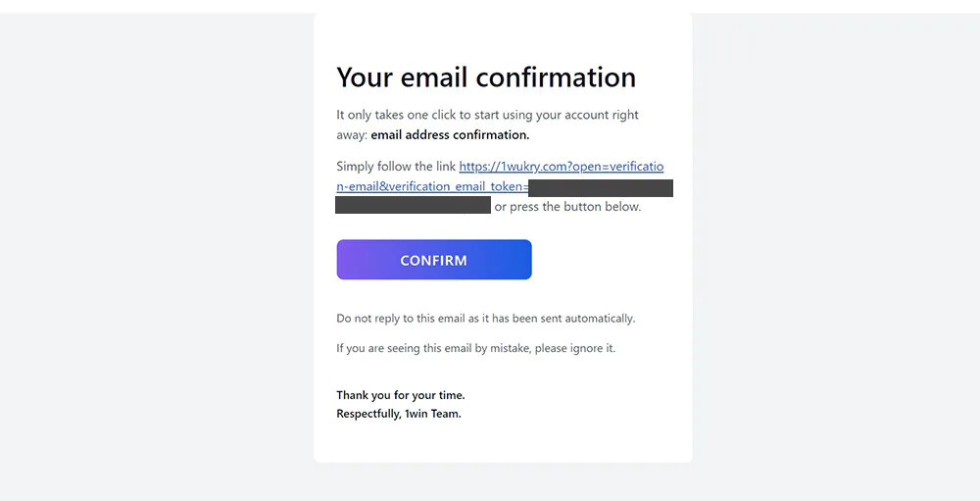Click the 'Simply follow the link' text
The width and height of the screenshot is (980, 501).
[396, 167]
